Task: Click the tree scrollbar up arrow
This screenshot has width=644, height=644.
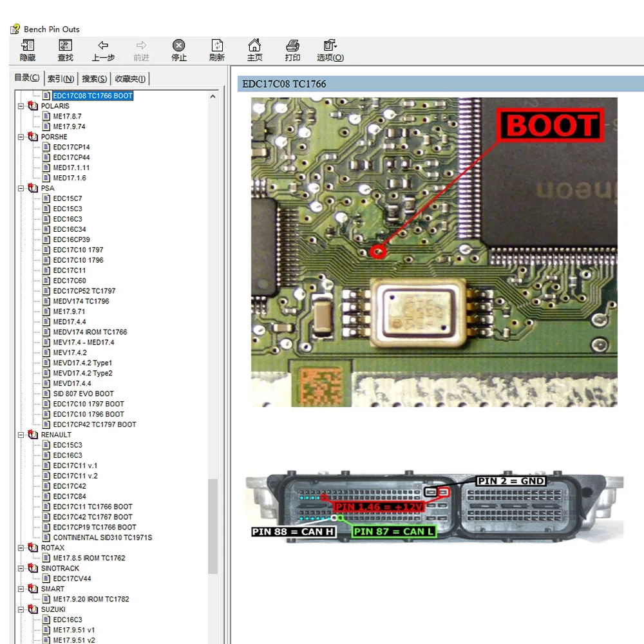Action: coord(213,97)
